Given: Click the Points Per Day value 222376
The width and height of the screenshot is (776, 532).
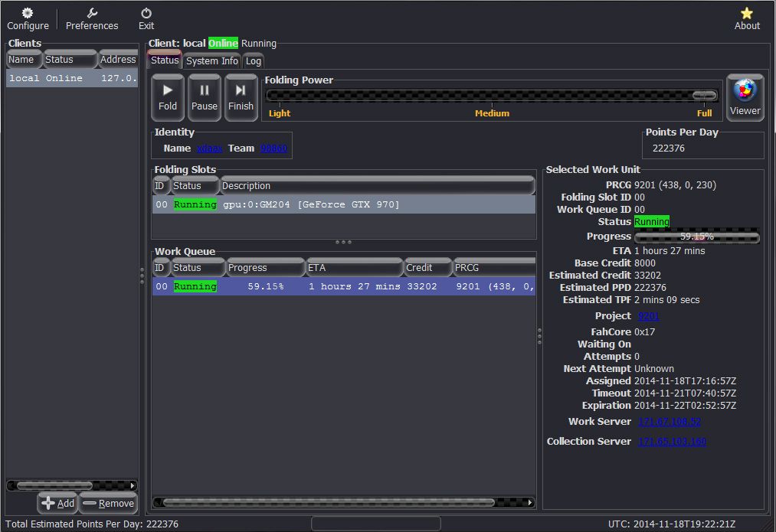Looking at the screenshot, I should tap(669, 149).
